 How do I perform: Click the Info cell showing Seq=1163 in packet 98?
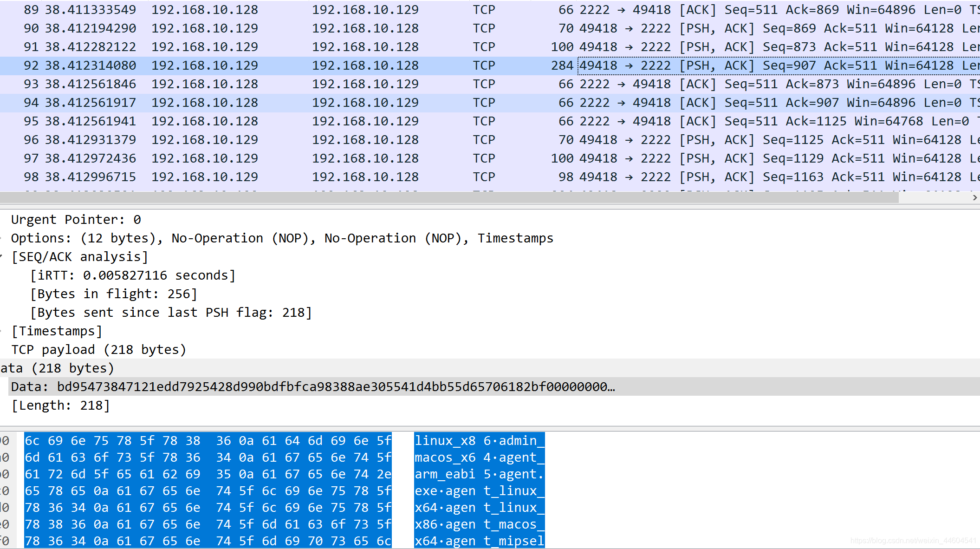pos(780,177)
